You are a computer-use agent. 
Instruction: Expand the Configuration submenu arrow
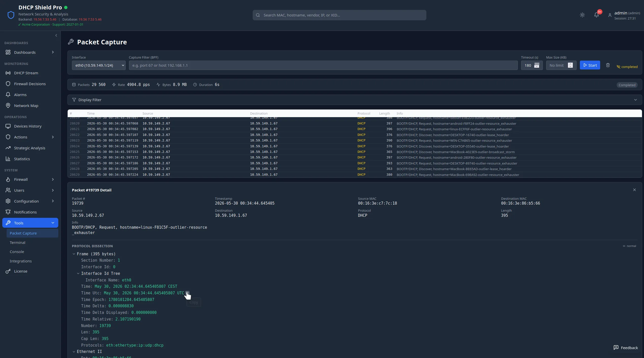[53, 201]
